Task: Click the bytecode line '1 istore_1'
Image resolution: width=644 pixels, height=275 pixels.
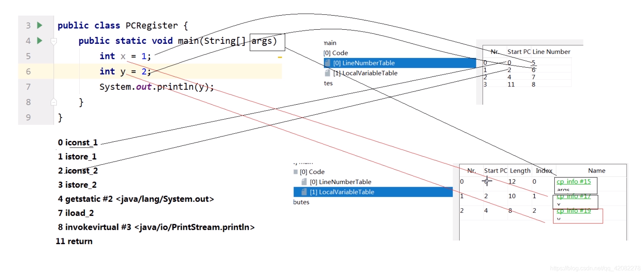Action: click(x=77, y=157)
